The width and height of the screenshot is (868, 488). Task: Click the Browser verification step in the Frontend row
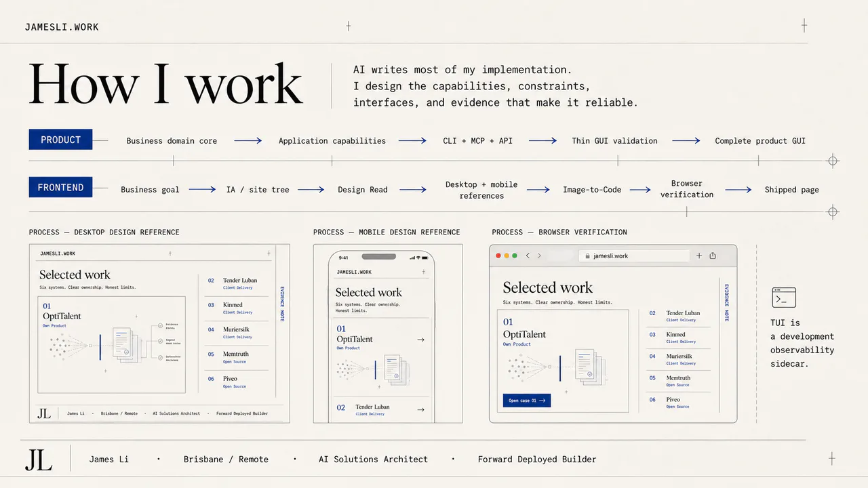pos(687,189)
